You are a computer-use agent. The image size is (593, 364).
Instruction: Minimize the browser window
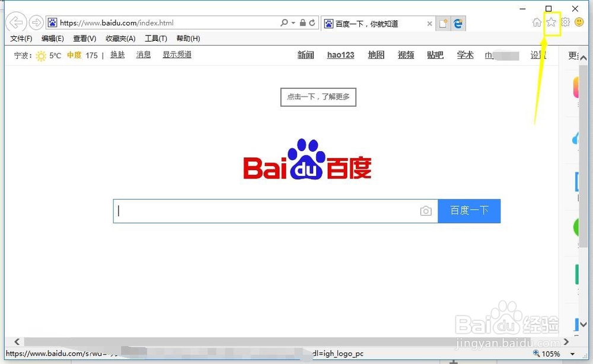[522, 8]
